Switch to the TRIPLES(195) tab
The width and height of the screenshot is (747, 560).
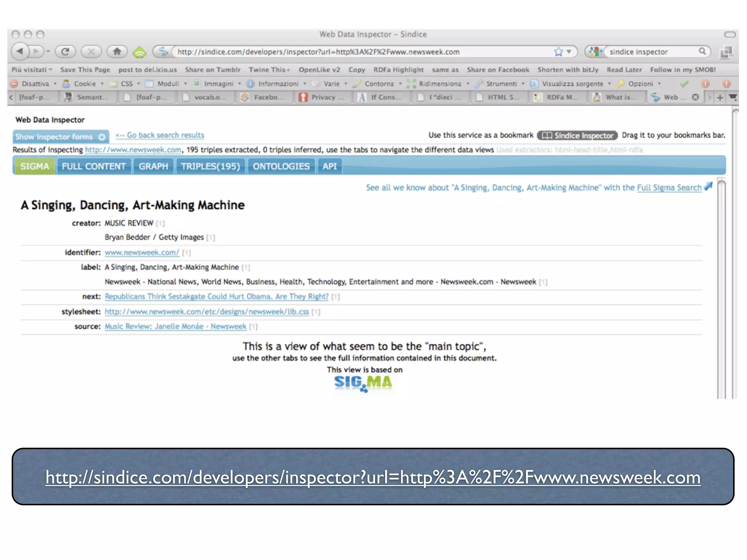coord(210,166)
